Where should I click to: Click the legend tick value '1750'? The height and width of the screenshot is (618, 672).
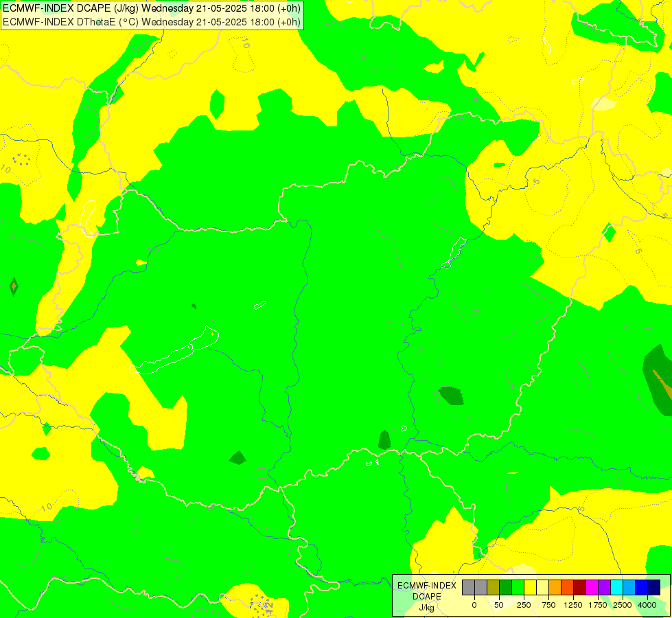[598, 605]
